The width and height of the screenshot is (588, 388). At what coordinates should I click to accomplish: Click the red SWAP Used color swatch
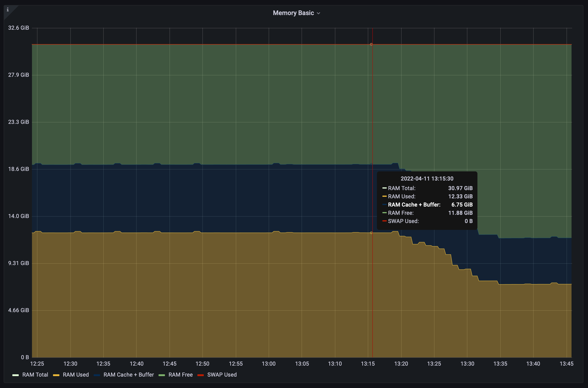point(200,375)
